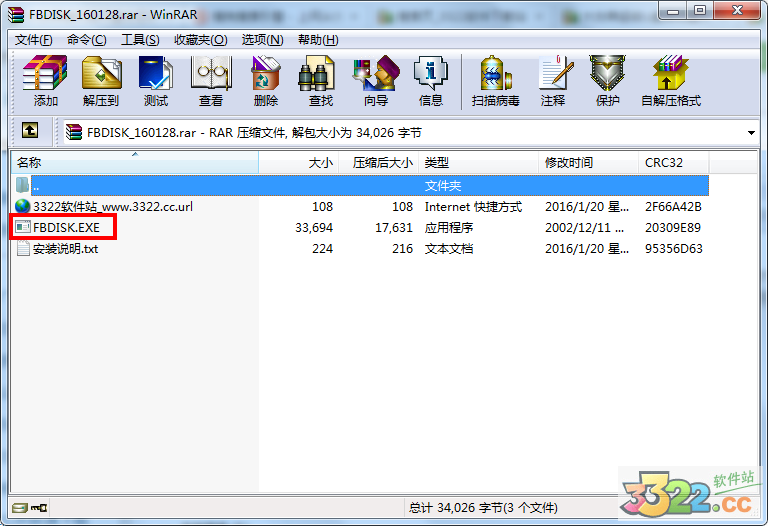The width and height of the screenshot is (768, 526).
Task: Click the Add (添加) toolbar icon
Action: click(45, 80)
